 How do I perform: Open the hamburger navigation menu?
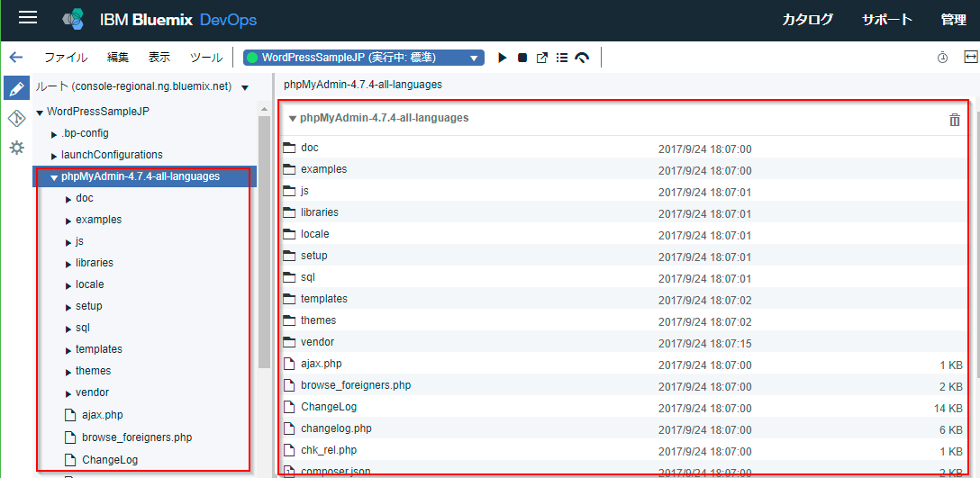(x=28, y=18)
